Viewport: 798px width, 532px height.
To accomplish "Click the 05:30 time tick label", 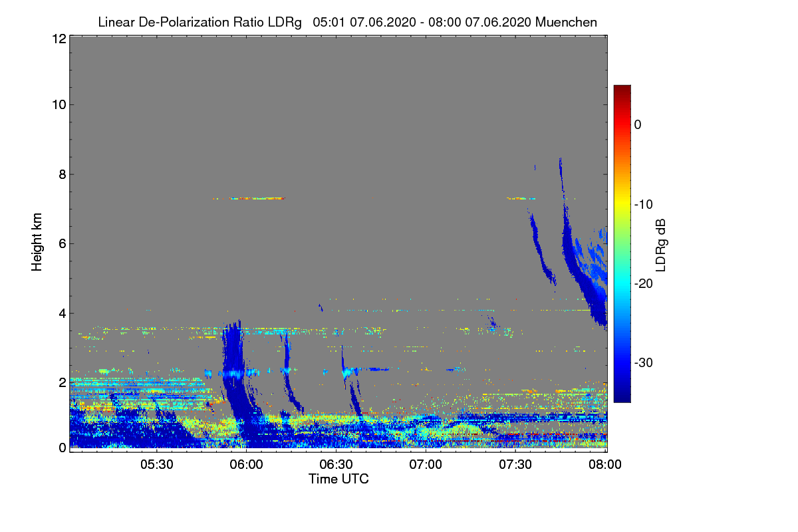I will point(157,464).
